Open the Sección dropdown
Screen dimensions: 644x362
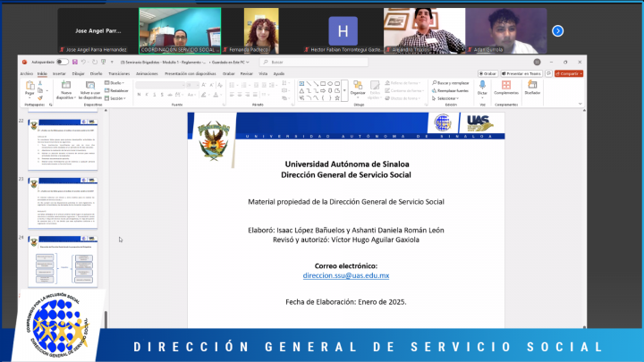coord(115,98)
